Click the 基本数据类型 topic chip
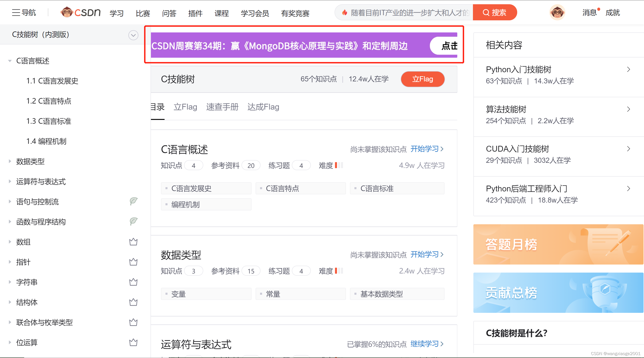The image size is (644, 358). [397, 294]
